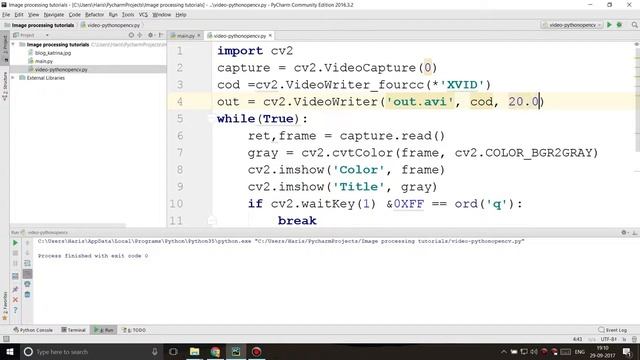Open PyCharm from the taskbar
The height and width of the screenshot is (360, 640).
coord(236,351)
